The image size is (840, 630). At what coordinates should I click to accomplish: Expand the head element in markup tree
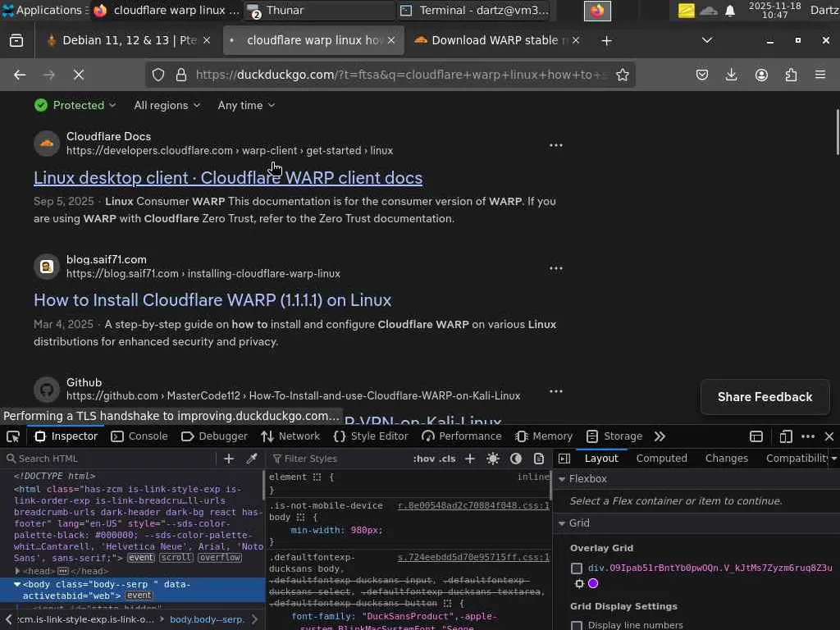17,571
